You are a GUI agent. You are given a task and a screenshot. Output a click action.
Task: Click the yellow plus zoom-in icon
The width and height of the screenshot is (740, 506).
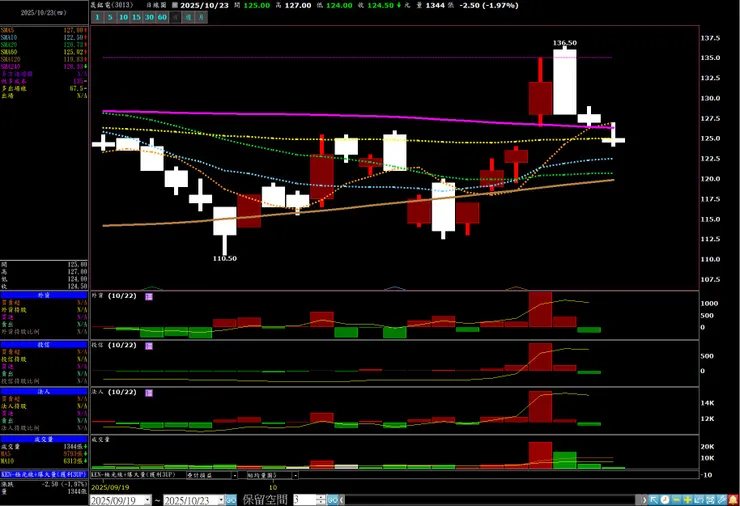click(688, 499)
